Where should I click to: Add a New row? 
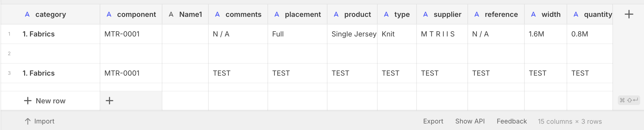pyautogui.click(x=45, y=101)
